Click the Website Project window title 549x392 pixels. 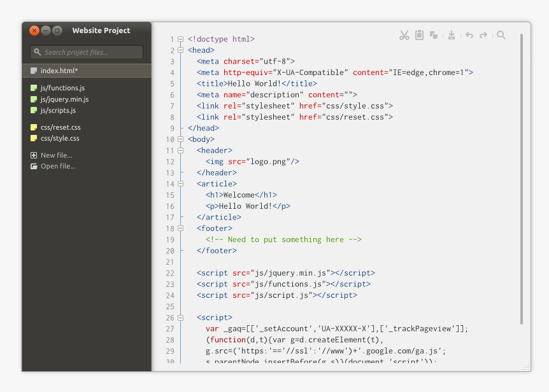101,31
